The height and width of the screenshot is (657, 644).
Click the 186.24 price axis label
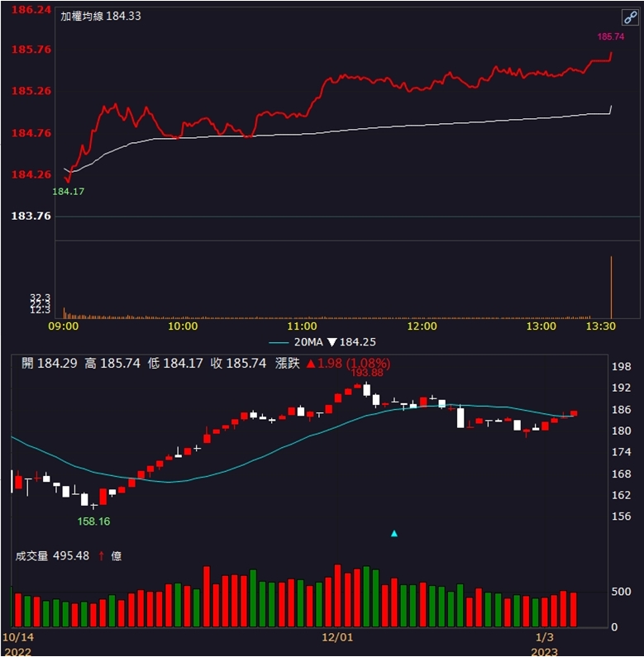coord(31,10)
